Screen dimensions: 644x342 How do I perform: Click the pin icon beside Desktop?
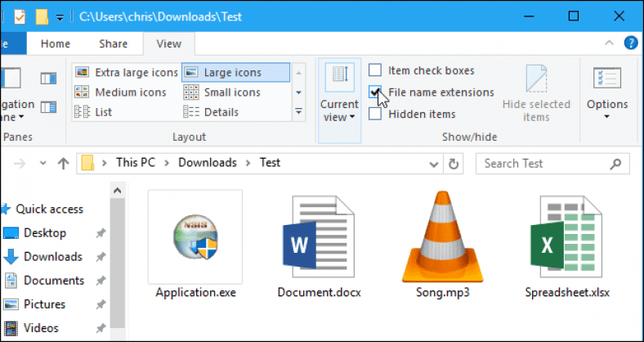(x=100, y=234)
